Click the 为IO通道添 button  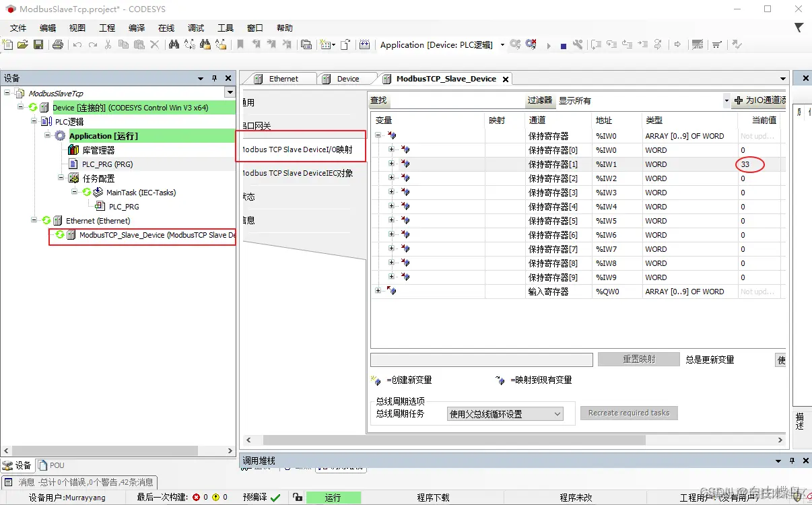click(x=759, y=100)
